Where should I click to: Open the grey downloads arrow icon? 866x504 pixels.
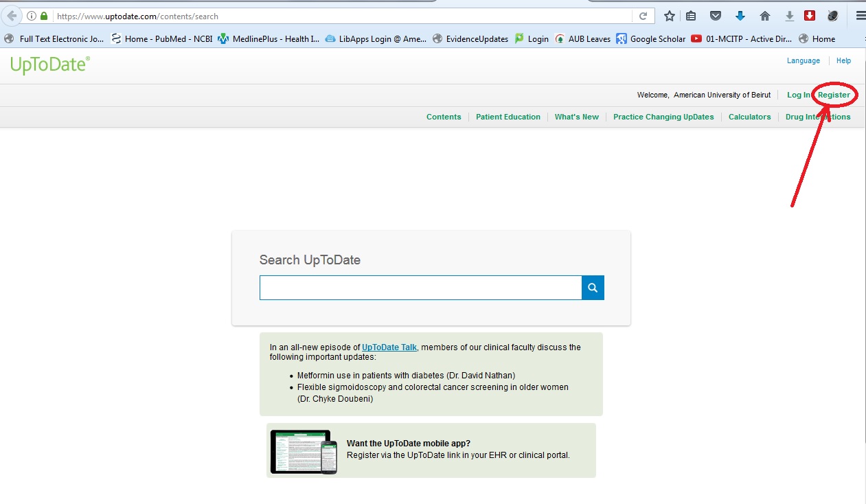point(789,16)
